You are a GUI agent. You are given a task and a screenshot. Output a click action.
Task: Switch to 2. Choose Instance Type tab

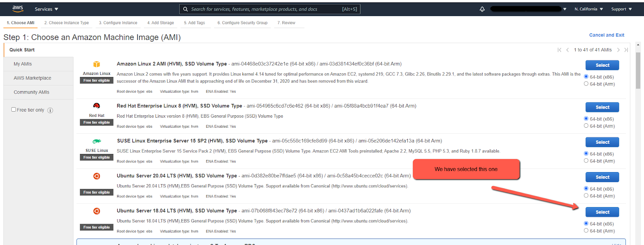66,23
